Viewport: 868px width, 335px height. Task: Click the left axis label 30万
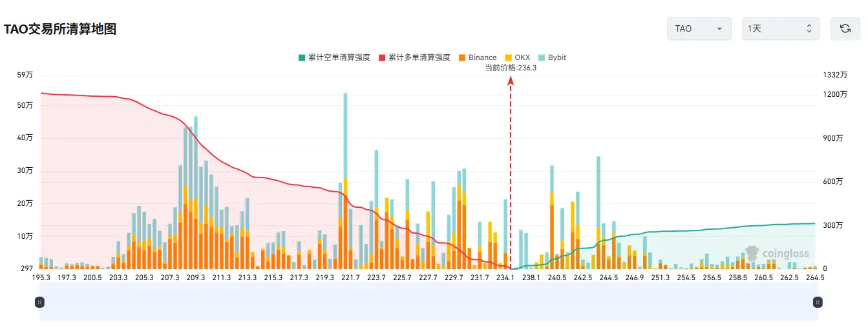click(26, 170)
